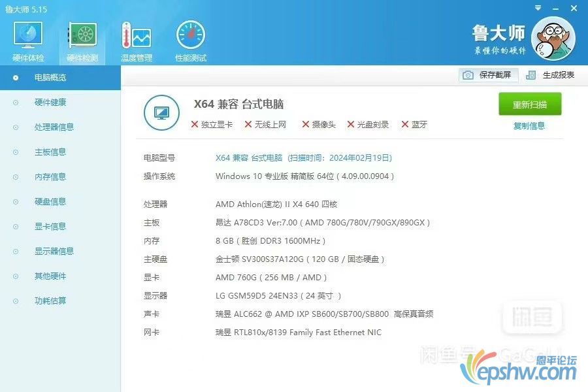
Task: Open 硬件体检 hardware checkup icon
Action: point(28,41)
